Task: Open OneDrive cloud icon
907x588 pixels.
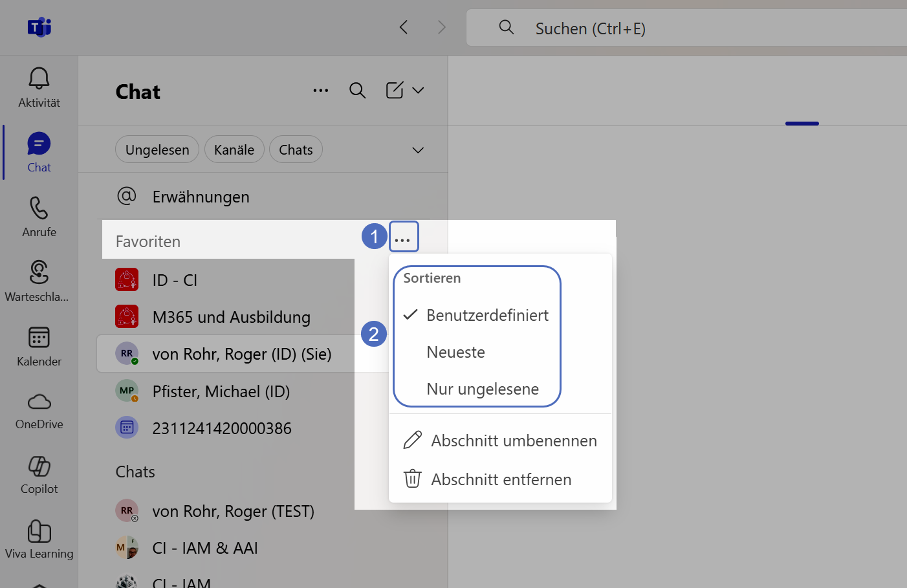Action: pos(39,402)
